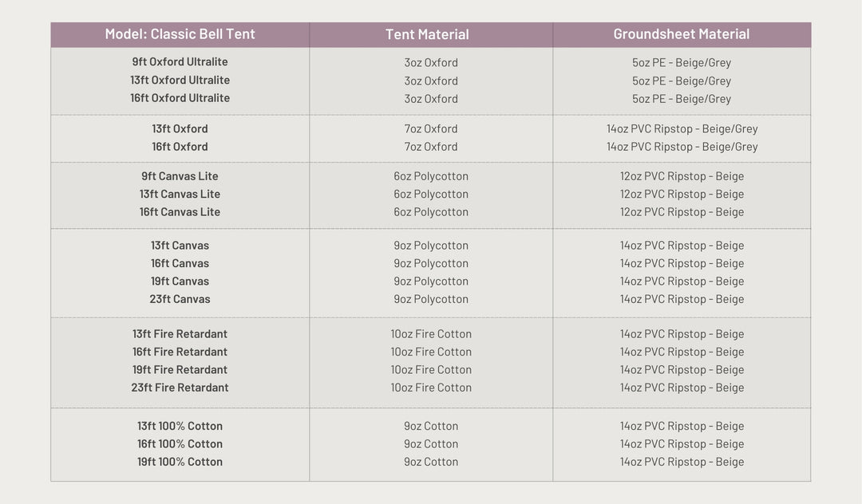The height and width of the screenshot is (504, 862).
Task: Select the '16ft Canvas Lite' model name
Action: [180, 212]
